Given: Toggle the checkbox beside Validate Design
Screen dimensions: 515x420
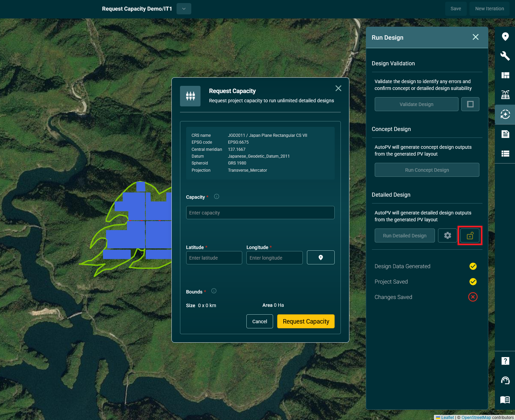Looking at the screenshot, I should click(470, 104).
